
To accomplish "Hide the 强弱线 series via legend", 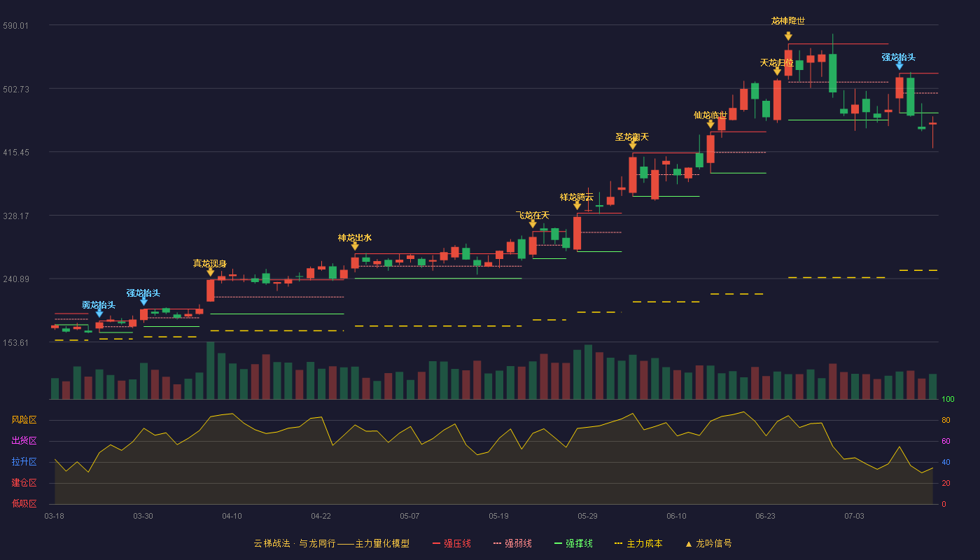I will tap(512, 543).
